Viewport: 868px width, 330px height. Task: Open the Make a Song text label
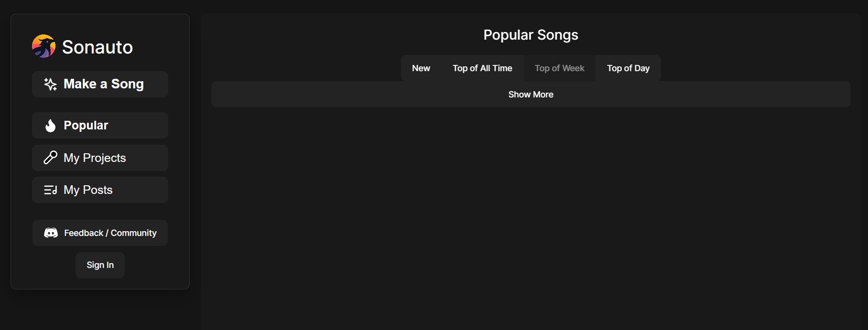tap(104, 84)
